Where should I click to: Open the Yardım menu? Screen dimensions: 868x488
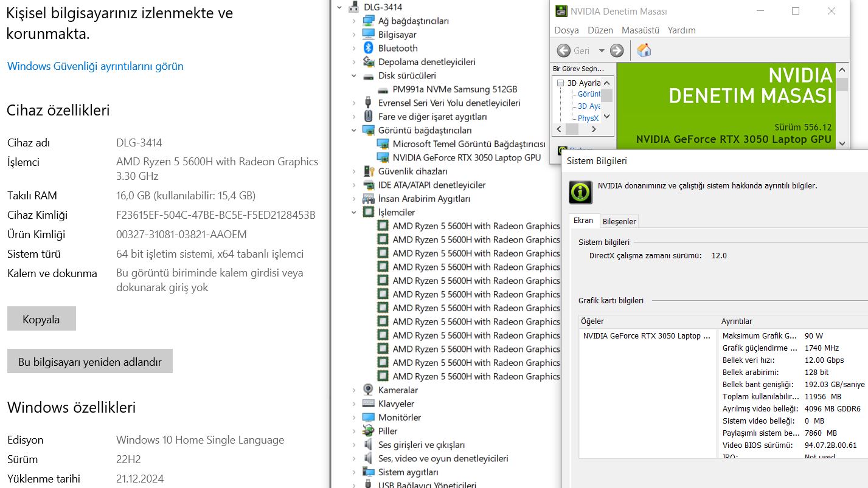[681, 30]
